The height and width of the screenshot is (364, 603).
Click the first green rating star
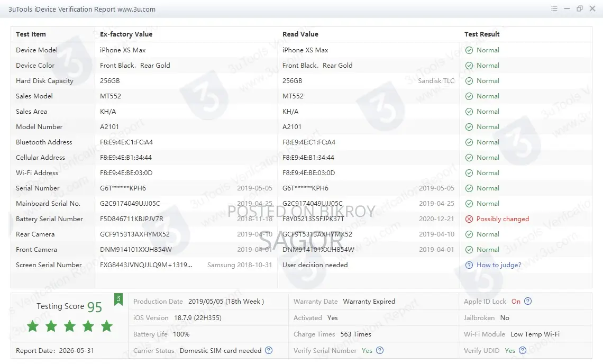click(x=33, y=326)
